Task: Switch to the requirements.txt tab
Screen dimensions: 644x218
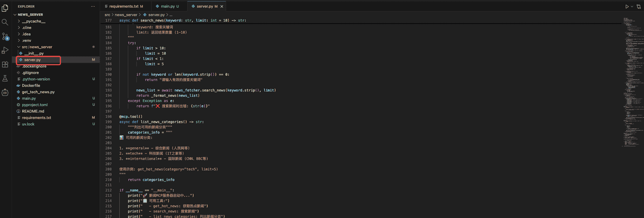Action: (x=123, y=7)
